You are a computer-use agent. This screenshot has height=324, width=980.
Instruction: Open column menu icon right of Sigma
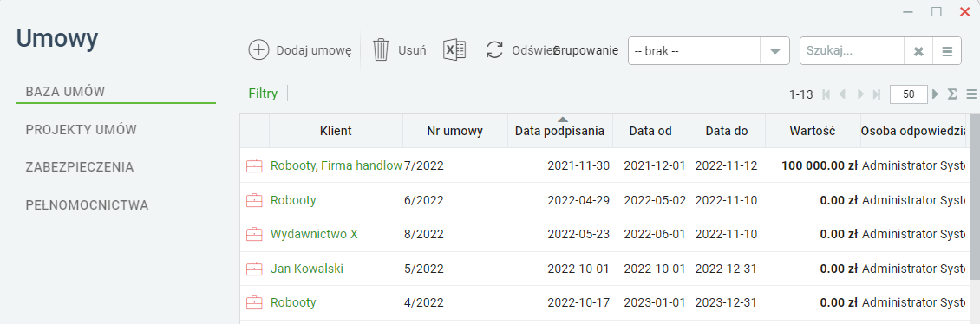tap(971, 94)
